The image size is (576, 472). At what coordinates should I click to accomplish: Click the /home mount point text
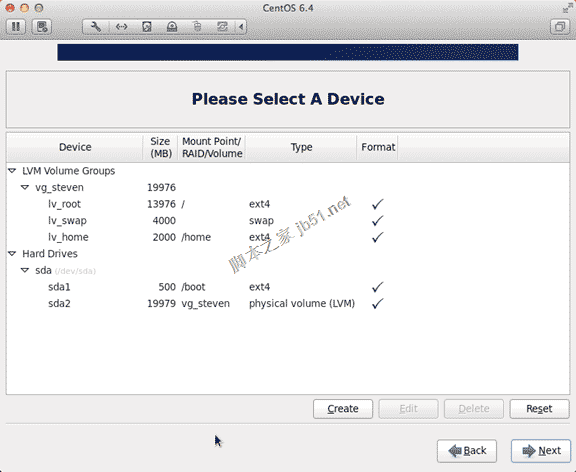tap(196, 237)
